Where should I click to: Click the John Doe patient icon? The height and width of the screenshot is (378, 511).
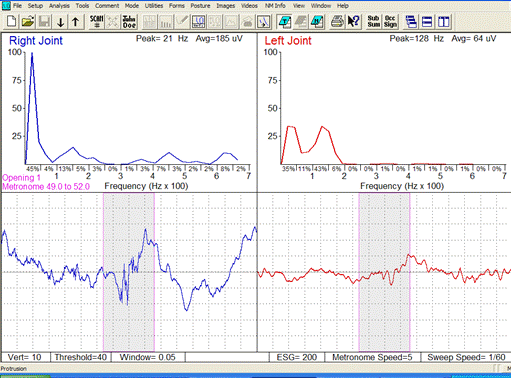(x=129, y=22)
